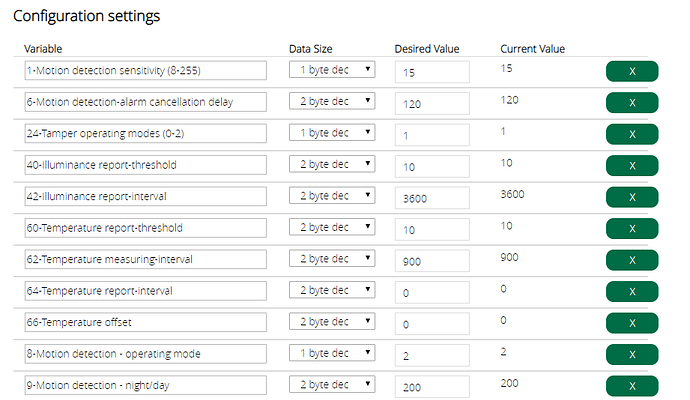
Task: Open data size dropdown for Motion operating mode
Action: pyautogui.click(x=332, y=352)
